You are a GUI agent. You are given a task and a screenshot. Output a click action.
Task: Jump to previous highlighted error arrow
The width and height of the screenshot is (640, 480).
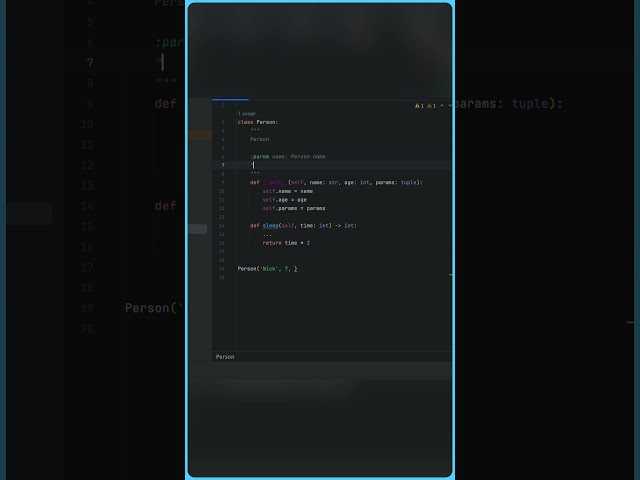[x=442, y=106]
